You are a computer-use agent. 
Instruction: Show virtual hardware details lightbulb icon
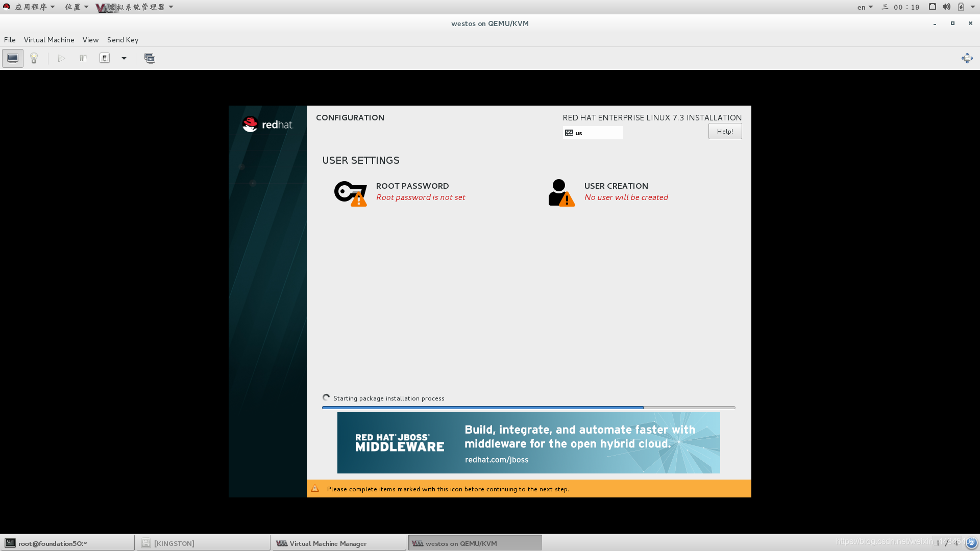34,58
